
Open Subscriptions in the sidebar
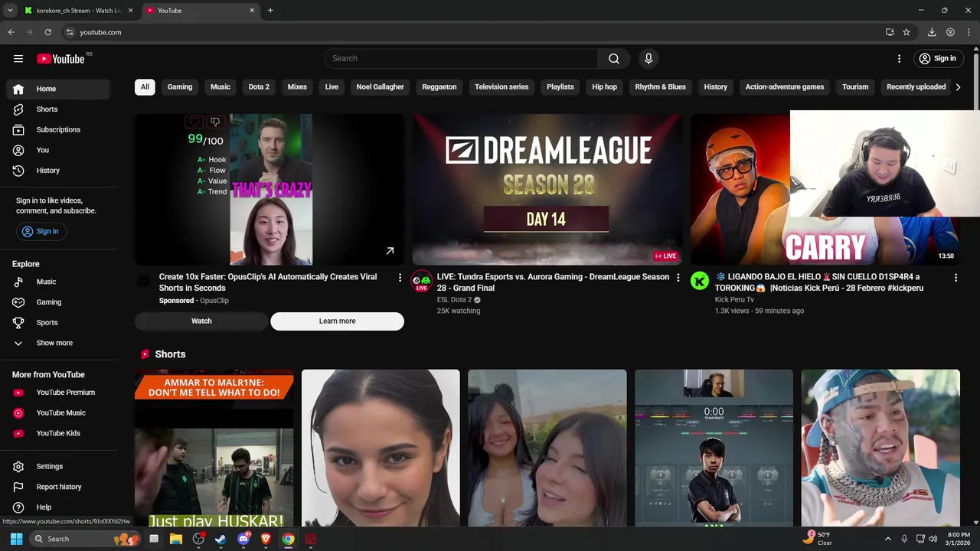click(59, 129)
